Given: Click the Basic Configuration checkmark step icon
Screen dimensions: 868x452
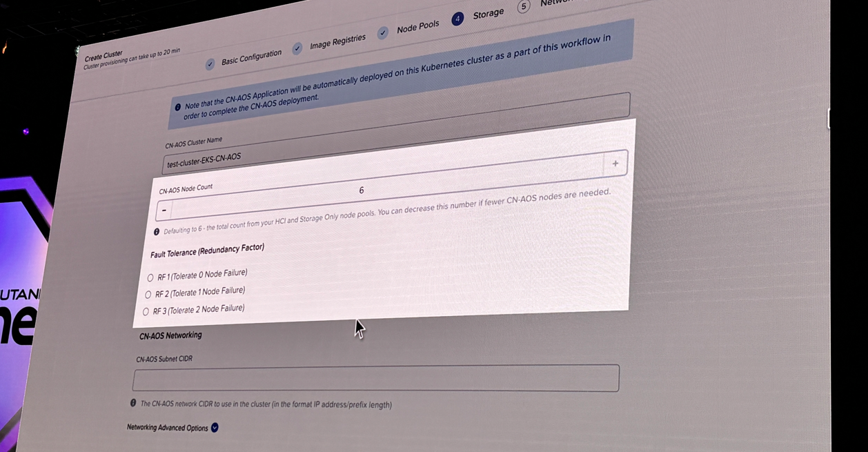Looking at the screenshot, I should point(210,64).
